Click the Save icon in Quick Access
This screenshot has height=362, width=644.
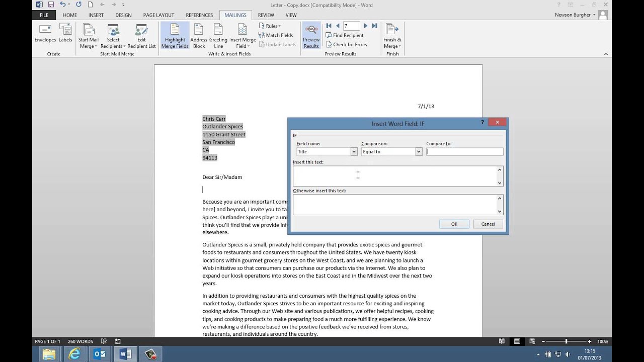(51, 5)
